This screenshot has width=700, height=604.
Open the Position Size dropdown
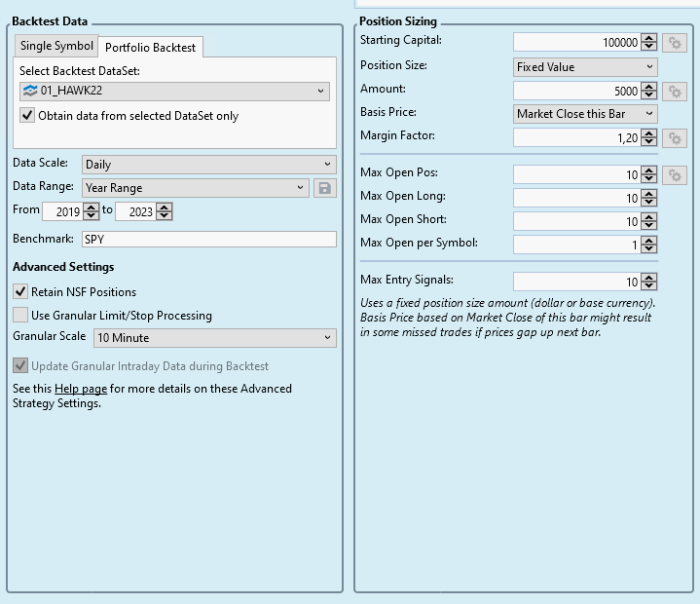[x=585, y=67]
